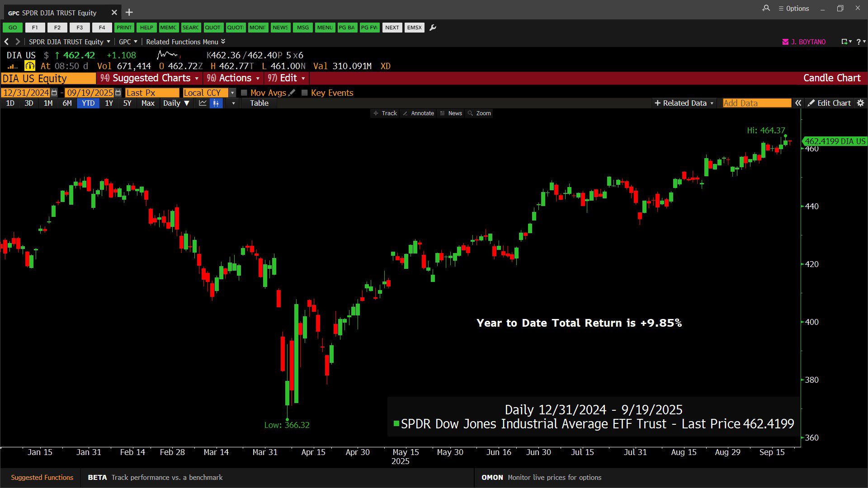Image resolution: width=868 pixels, height=488 pixels.
Task: Click Suggested Functions at bottom
Action: (42, 478)
